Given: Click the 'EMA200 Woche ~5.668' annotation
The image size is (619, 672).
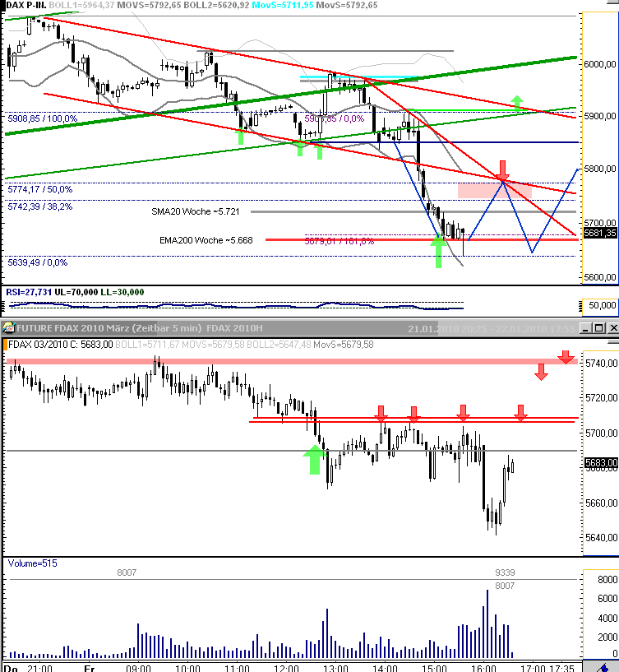Looking at the screenshot, I should (x=206, y=240).
